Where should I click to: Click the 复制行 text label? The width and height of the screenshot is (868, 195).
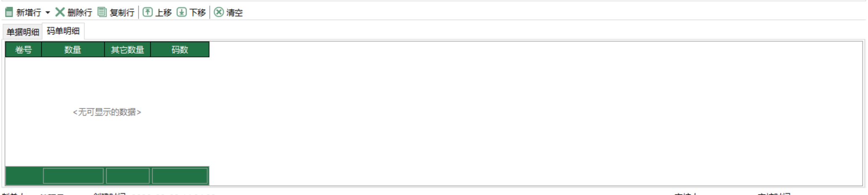coord(122,13)
